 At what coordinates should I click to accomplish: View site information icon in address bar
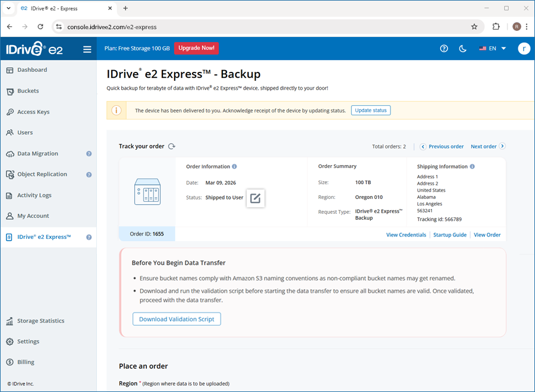[x=59, y=27]
